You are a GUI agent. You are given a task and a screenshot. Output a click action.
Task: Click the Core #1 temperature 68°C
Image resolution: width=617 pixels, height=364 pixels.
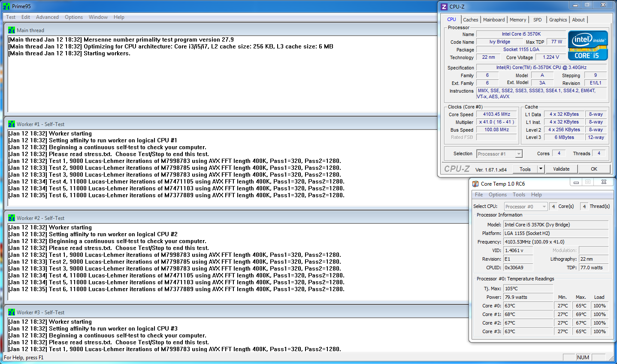(528, 314)
